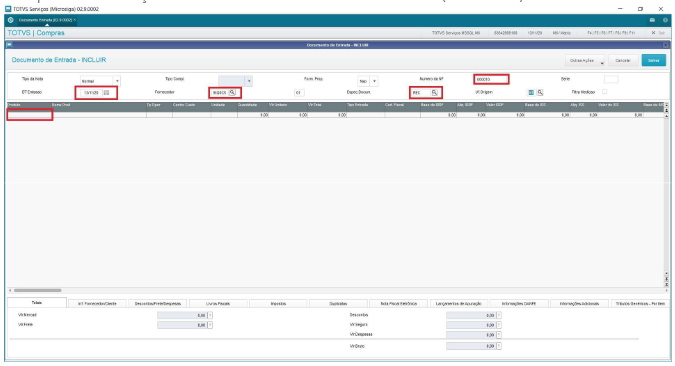Switch to the Lançamentos de Apuração tab
Screen dimensions: 675x366
pyautogui.click(x=459, y=304)
